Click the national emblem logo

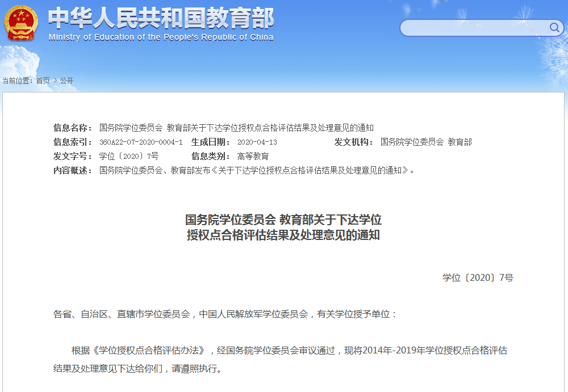(x=21, y=23)
